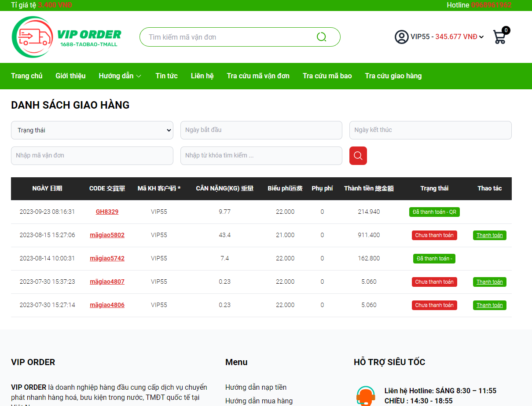Screen dimensions: 532x406
Task: Click the Ngày bắt đầu date field
Action: point(261,130)
